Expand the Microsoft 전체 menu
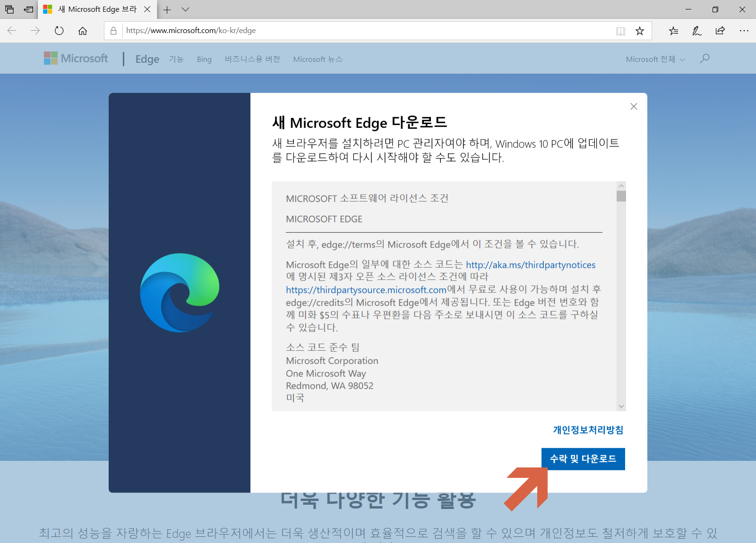This screenshot has width=756, height=543. 655,59
